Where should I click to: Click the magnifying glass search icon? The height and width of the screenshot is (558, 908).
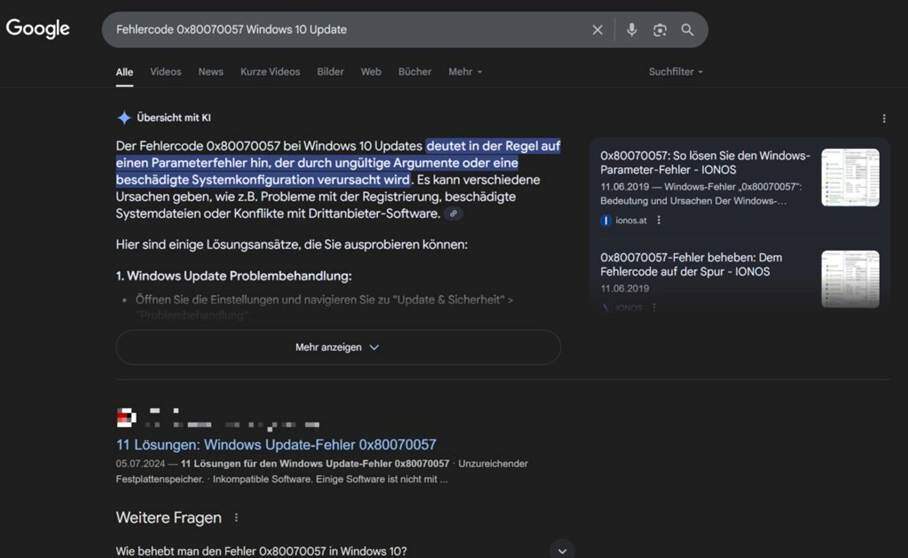[687, 30]
